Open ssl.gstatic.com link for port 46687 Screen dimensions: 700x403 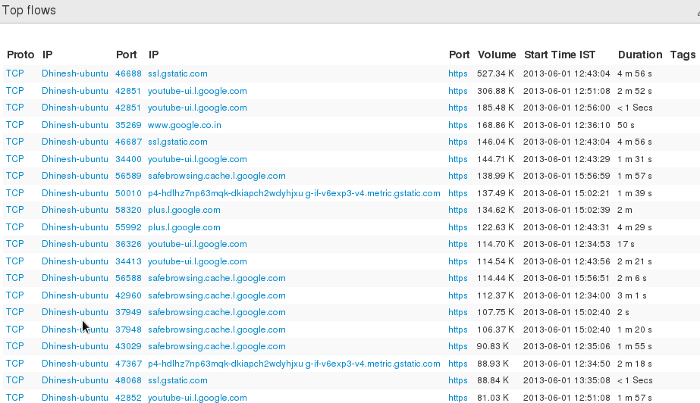178,142
